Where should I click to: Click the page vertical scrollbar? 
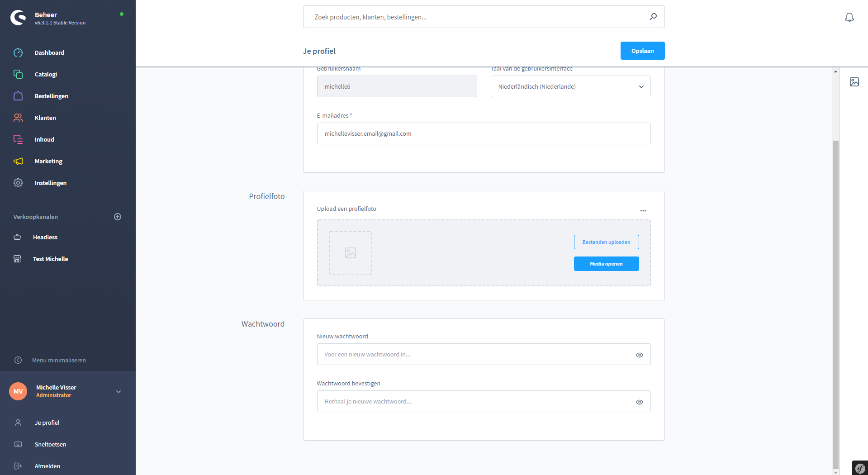point(835,303)
